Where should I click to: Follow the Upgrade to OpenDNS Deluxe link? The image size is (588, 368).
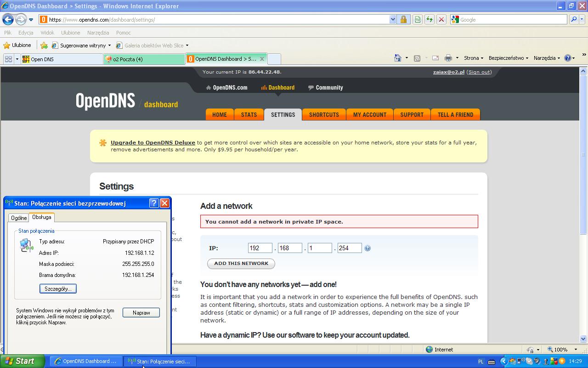[153, 143]
